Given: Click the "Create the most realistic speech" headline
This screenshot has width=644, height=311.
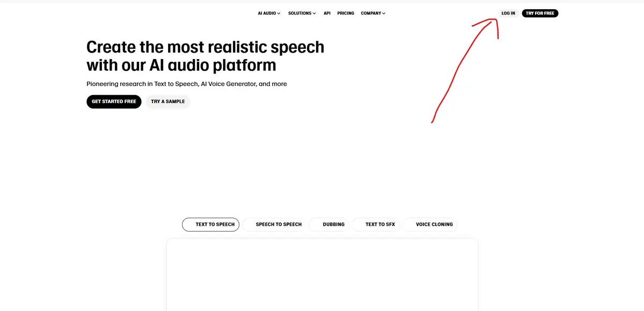Looking at the screenshot, I should (206, 56).
